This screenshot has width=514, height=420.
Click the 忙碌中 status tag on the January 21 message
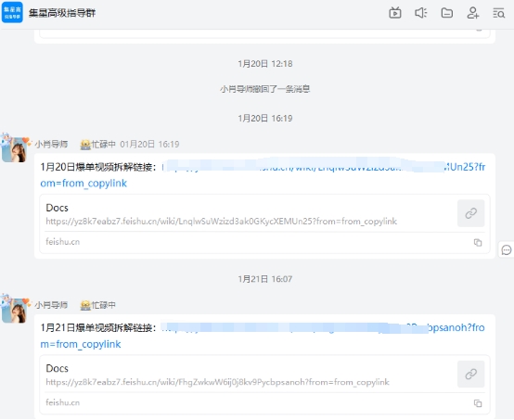coord(98,305)
